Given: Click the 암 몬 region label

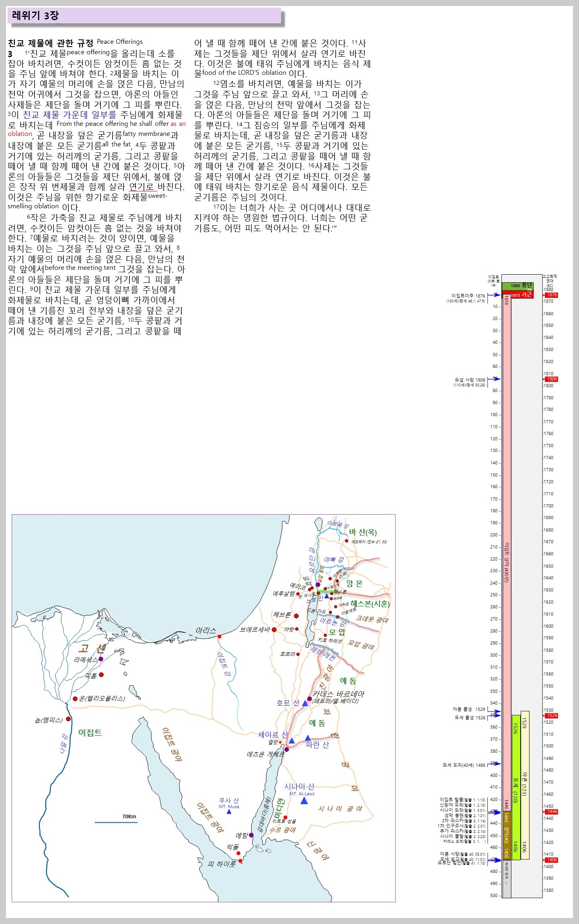Looking at the screenshot, I should 354,583.
